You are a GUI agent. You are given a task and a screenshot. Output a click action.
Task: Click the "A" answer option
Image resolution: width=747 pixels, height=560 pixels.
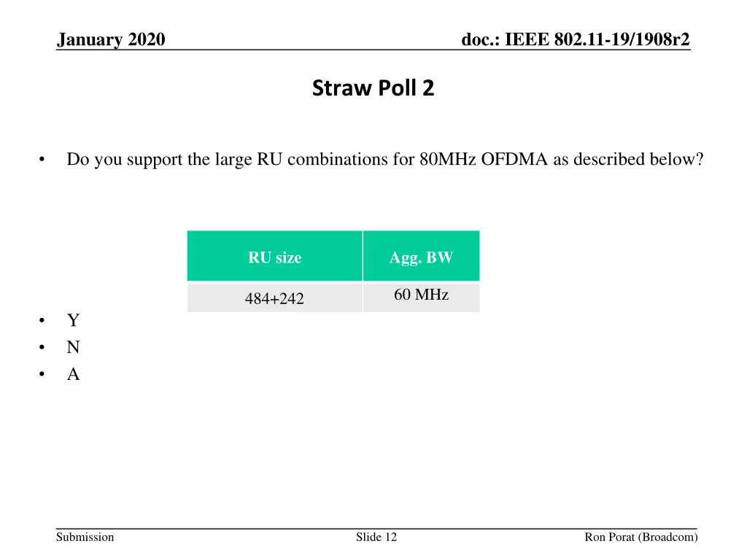(x=73, y=375)
